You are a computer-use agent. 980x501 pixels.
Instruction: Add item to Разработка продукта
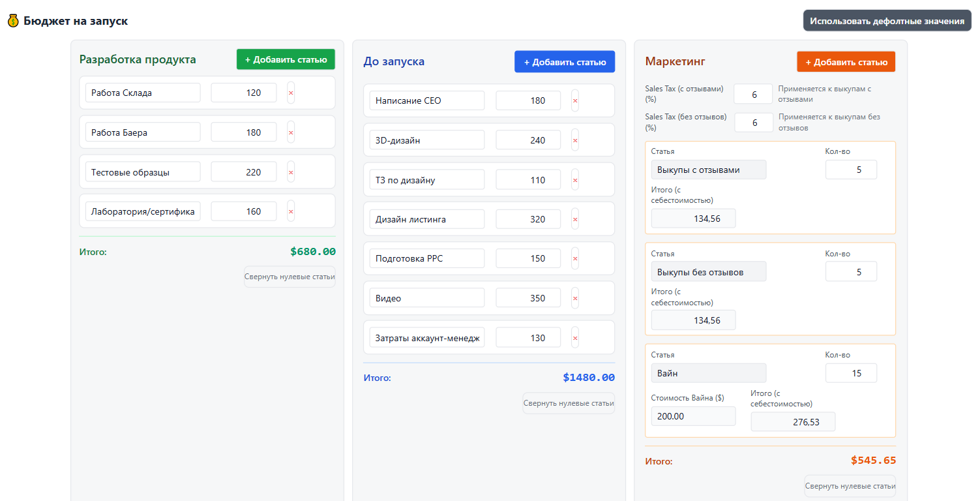coord(286,59)
